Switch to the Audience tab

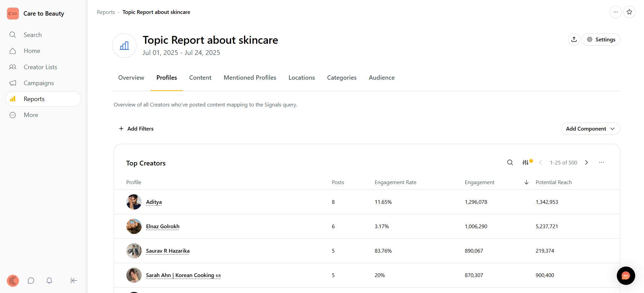(x=382, y=78)
